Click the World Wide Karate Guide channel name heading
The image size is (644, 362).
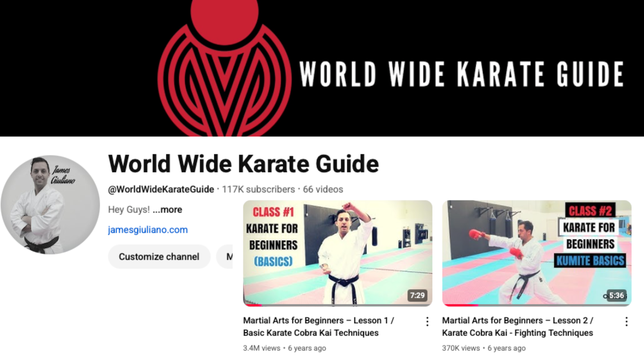pyautogui.click(x=243, y=163)
